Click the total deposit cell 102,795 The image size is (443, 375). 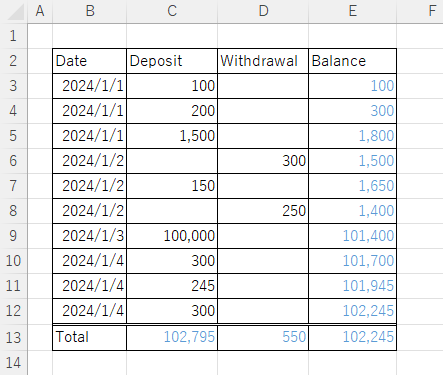pos(172,337)
